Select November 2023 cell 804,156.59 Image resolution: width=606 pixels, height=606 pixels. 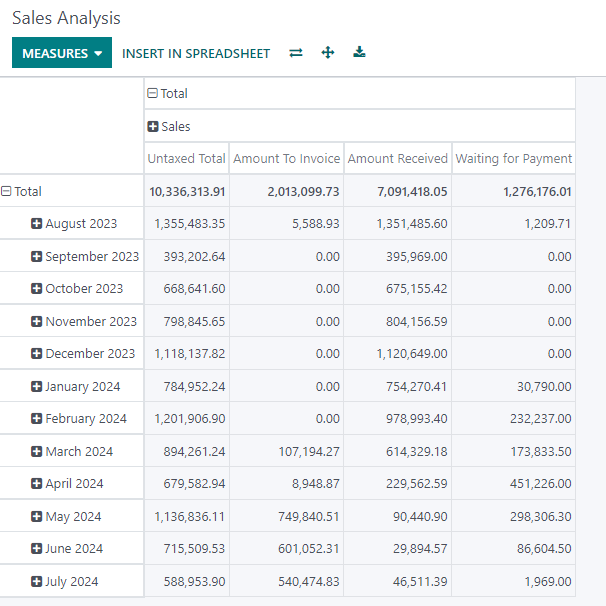[x=398, y=321]
